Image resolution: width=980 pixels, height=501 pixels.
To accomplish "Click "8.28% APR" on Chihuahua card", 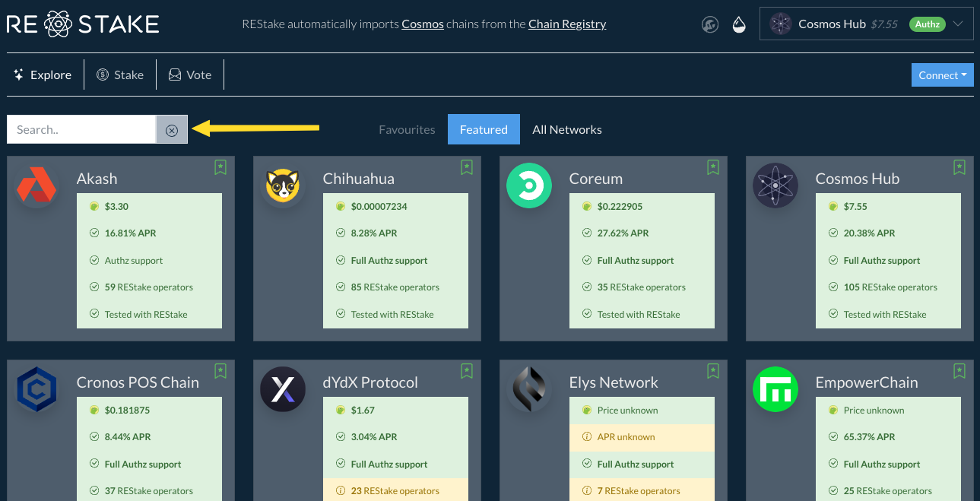I will (374, 233).
